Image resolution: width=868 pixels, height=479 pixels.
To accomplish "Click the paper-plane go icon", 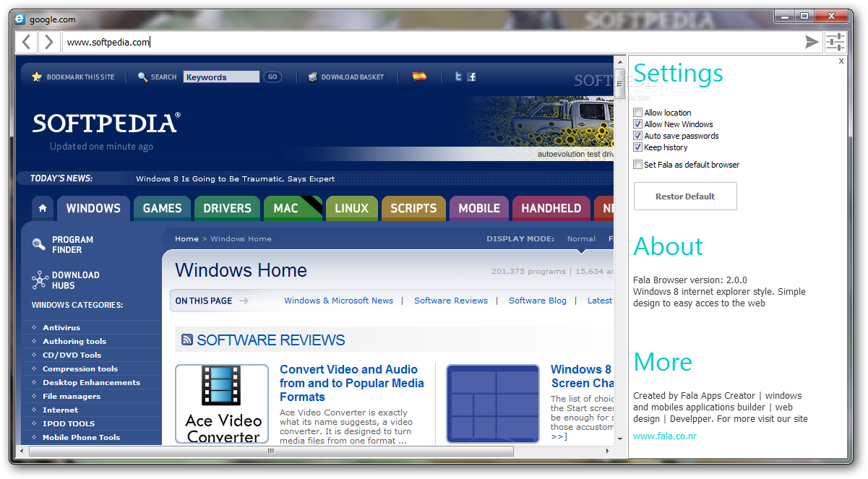I will (812, 42).
